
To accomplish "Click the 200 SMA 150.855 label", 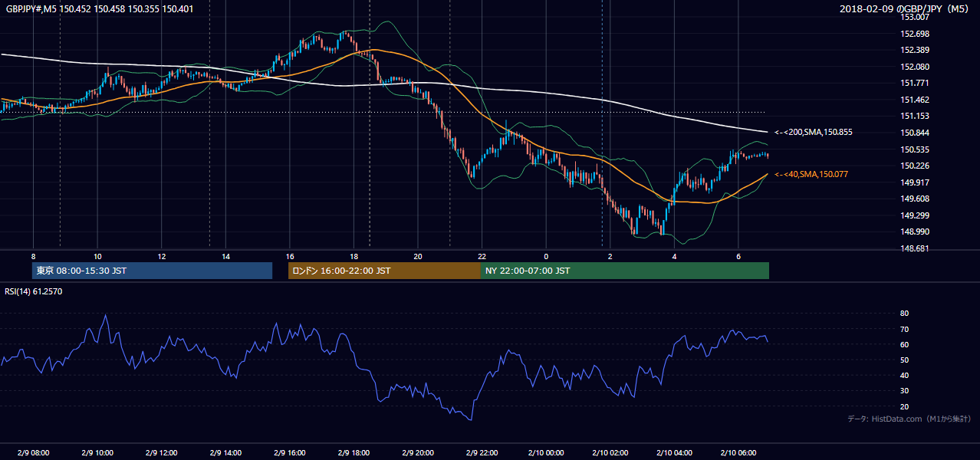I will (813, 132).
